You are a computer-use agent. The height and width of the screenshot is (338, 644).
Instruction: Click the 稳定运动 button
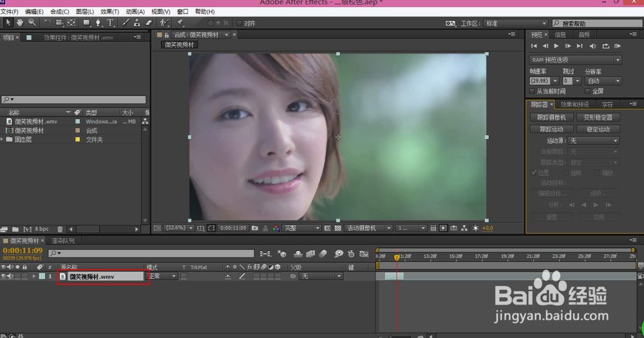(598, 129)
